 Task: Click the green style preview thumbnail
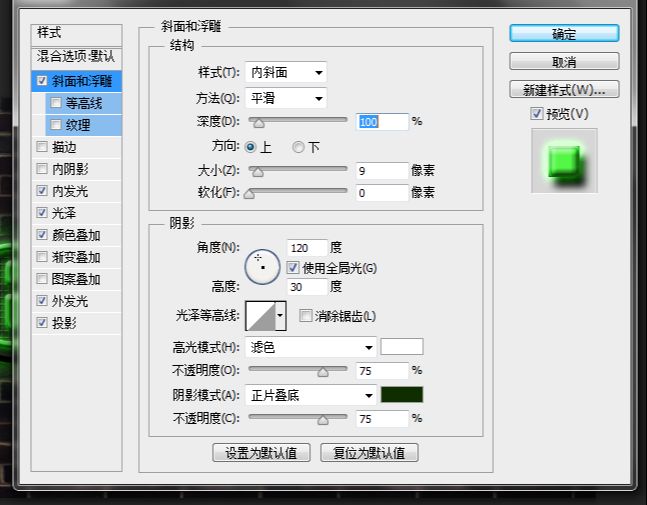point(564,161)
